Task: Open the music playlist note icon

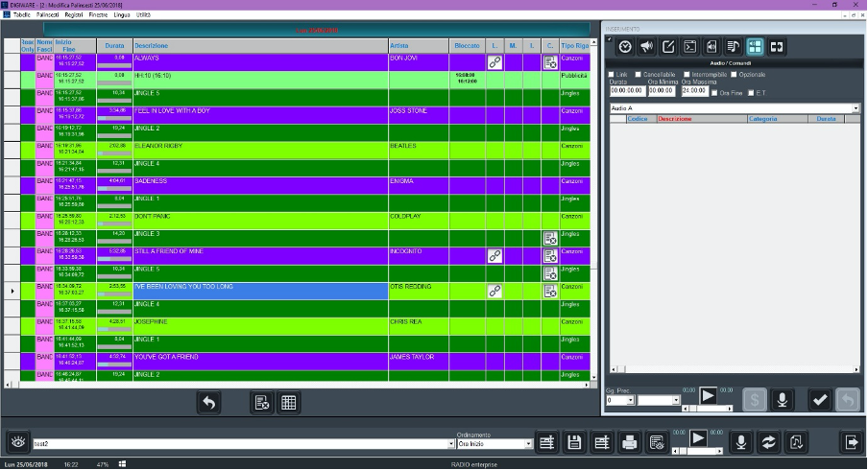Action: (734, 46)
